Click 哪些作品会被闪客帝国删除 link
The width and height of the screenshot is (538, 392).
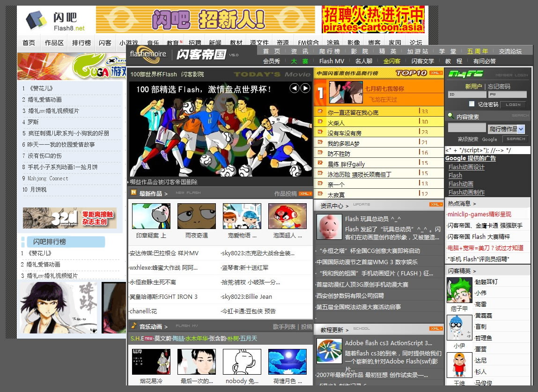(164, 182)
